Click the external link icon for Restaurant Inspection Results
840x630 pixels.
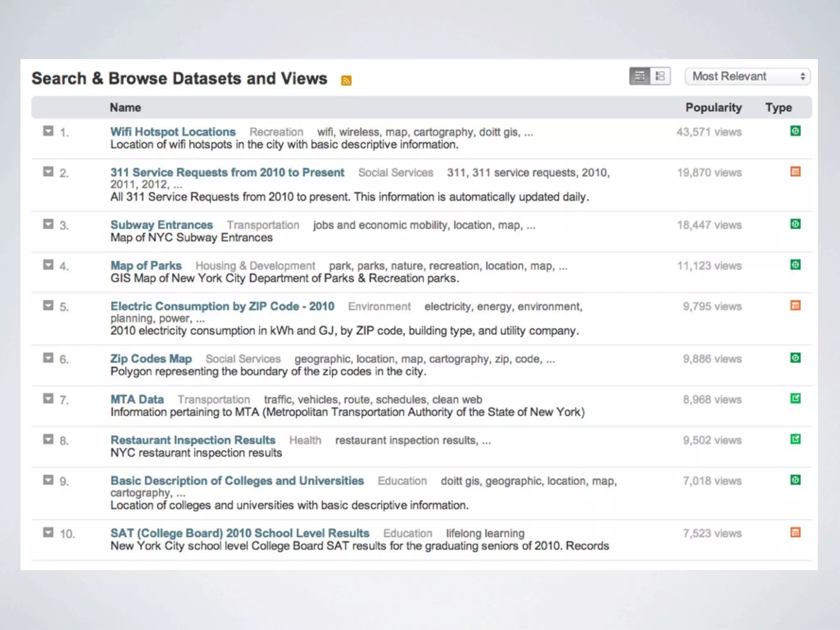click(795, 439)
